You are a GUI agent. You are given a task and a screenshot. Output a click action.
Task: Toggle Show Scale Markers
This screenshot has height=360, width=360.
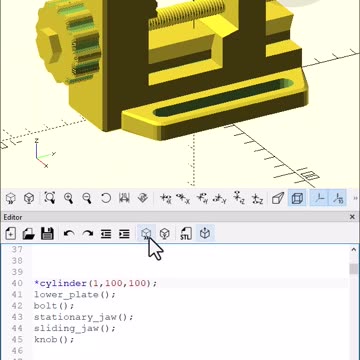coord(338,199)
